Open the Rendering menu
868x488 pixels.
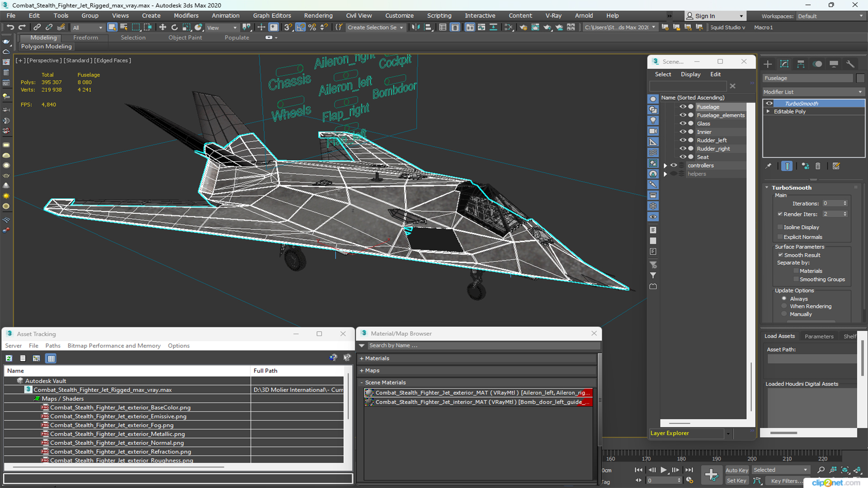point(318,15)
